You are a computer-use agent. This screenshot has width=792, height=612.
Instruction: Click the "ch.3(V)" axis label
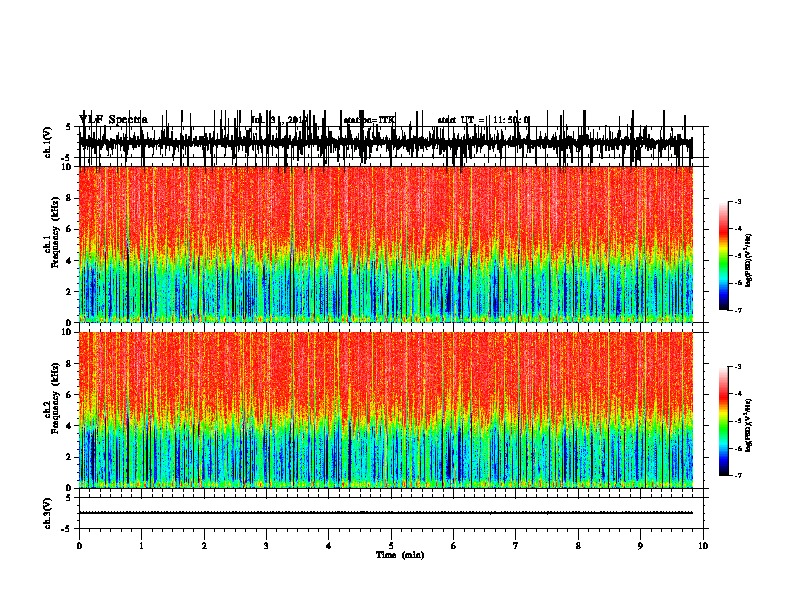click(x=48, y=513)
